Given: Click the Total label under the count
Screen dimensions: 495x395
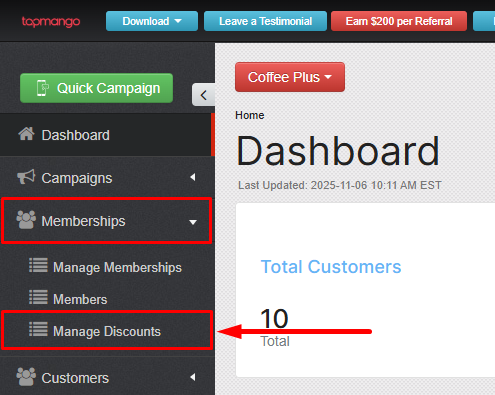Looking at the screenshot, I should click(275, 341).
